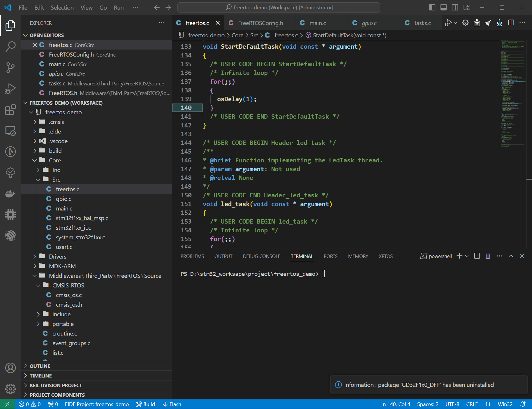Open Remote Explorer view
Image resolution: width=532 pixels, height=409 pixels.
10,131
